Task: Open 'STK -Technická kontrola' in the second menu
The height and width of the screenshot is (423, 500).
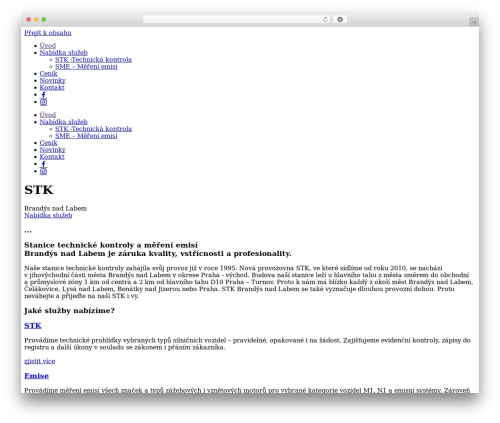Action: (93, 129)
